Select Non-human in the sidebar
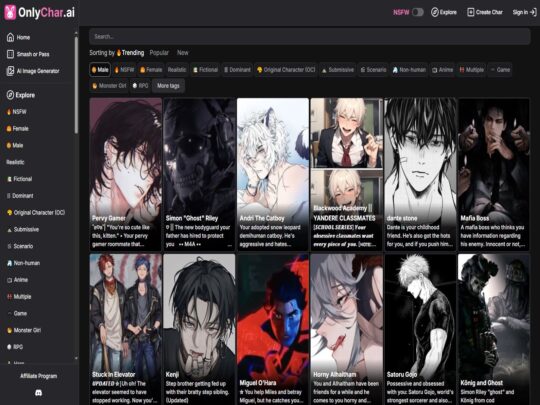The width and height of the screenshot is (540, 405). click(x=23, y=263)
